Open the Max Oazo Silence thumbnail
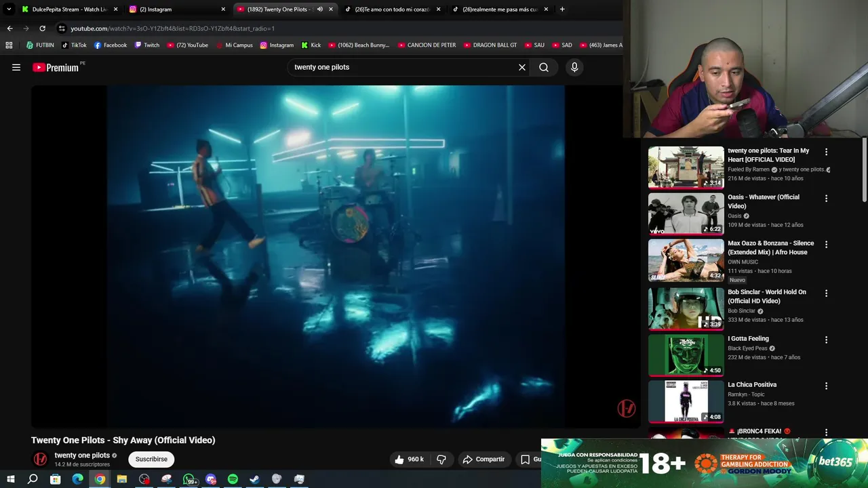This screenshot has height=488, width=868. tap(686, 260)
